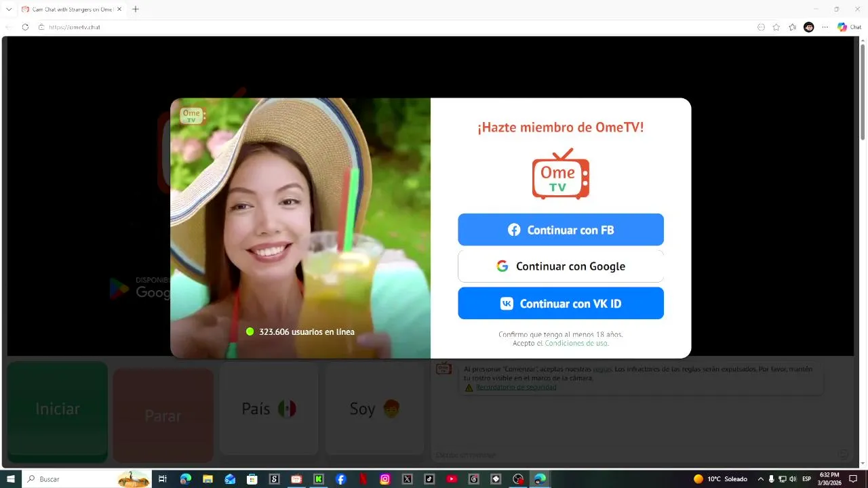Image resolution: width=868 pixels, height=488 pixels.
Task: Open the Copilot Chat button
Action: [x=849, y=27]
